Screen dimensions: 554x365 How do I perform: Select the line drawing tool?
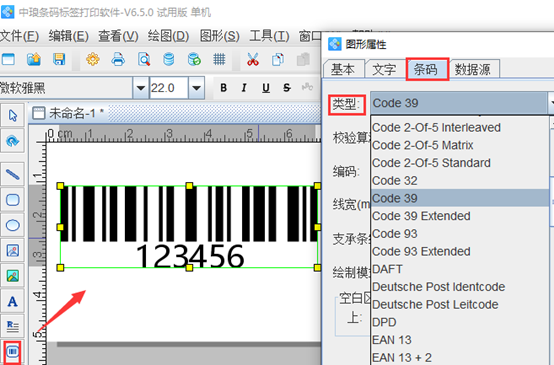pyautogui.click(x=13, y=174)
